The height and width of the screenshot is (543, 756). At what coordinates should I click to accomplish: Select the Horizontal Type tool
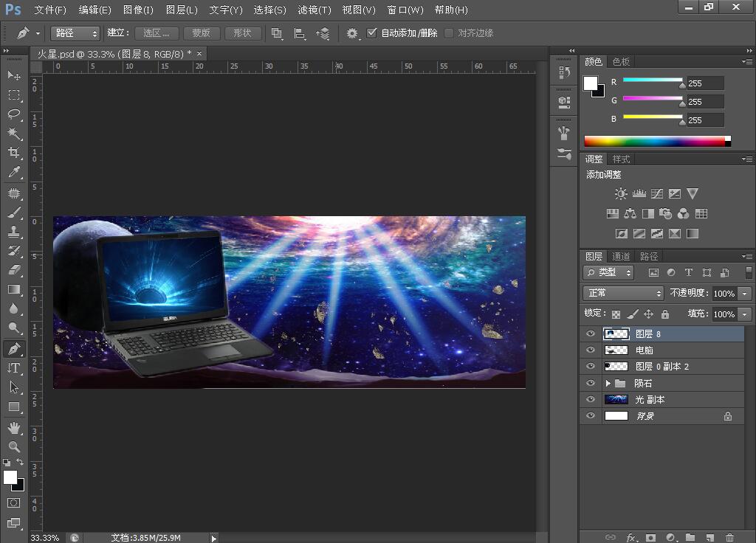[x=14, y=368]
